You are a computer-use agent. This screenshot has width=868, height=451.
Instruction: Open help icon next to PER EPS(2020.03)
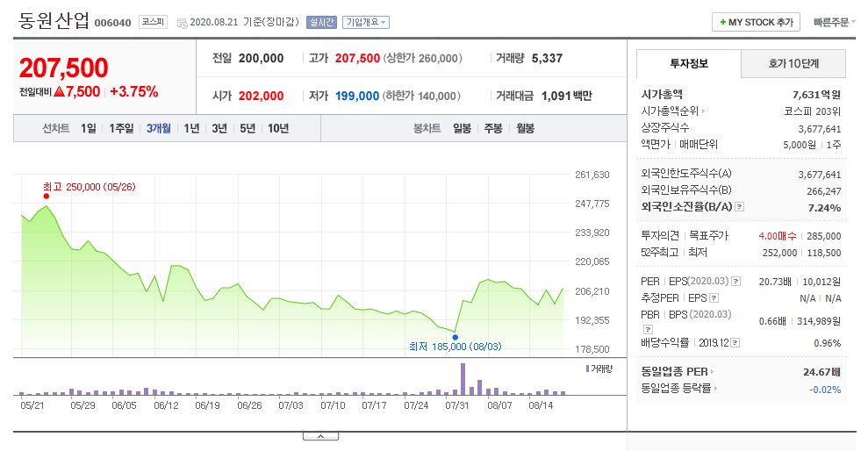pos(735,282)
